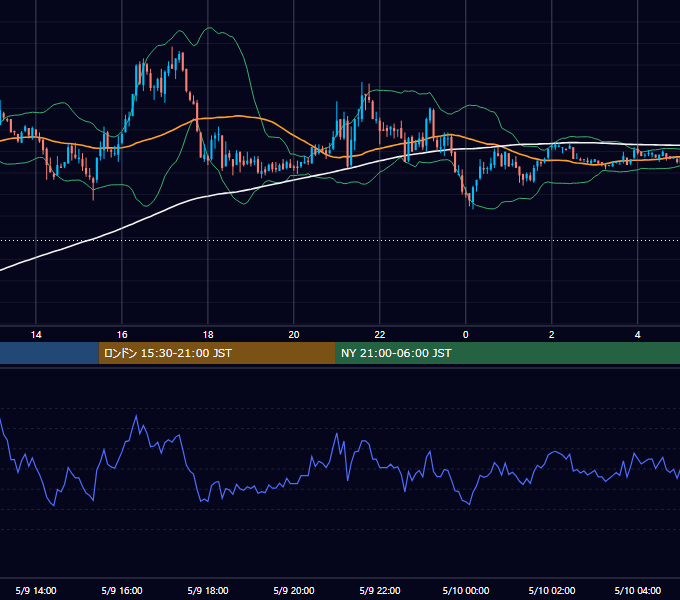This screenshot has width=680, height=600.
Task: Click the 14 hour axis label
Action: coord(36,335)
